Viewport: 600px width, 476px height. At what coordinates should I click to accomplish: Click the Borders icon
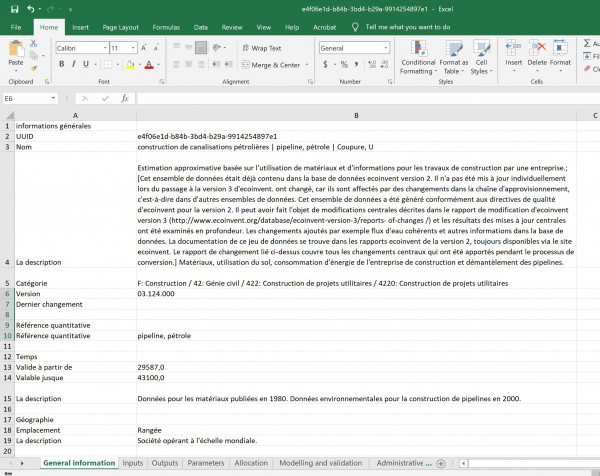[x=108, y=64]
